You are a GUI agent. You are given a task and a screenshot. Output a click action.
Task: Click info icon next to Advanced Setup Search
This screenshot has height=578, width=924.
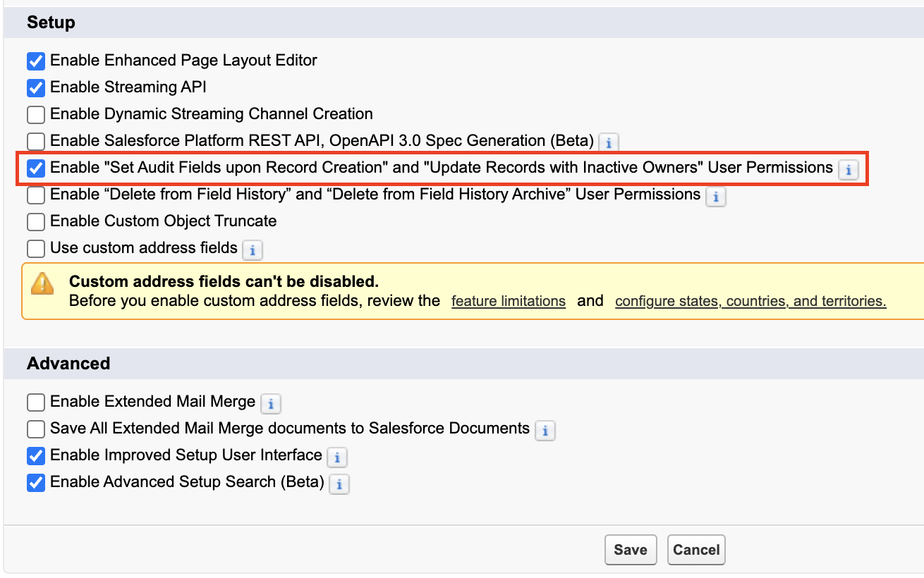(x=339, y=484)
